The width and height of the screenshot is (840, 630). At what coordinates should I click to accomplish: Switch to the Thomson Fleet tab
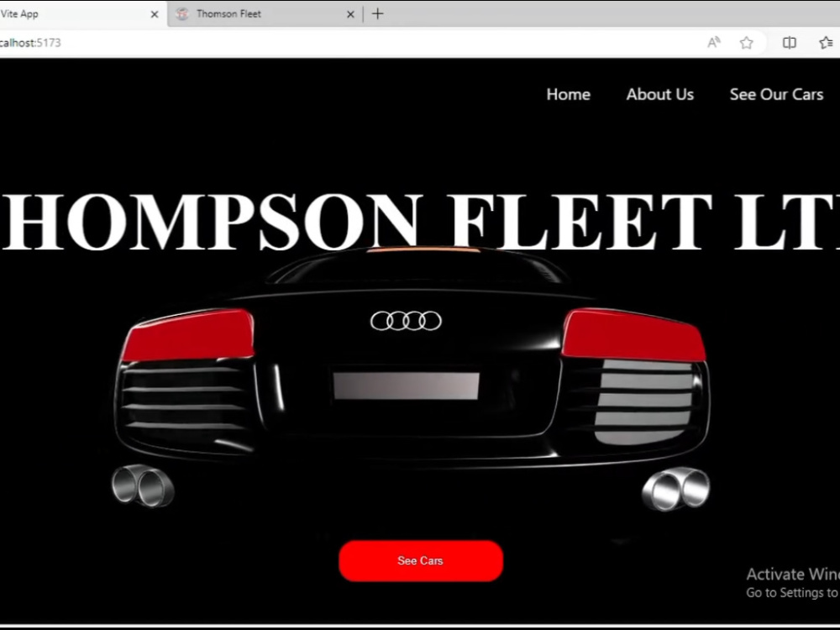tap(265, 14)
